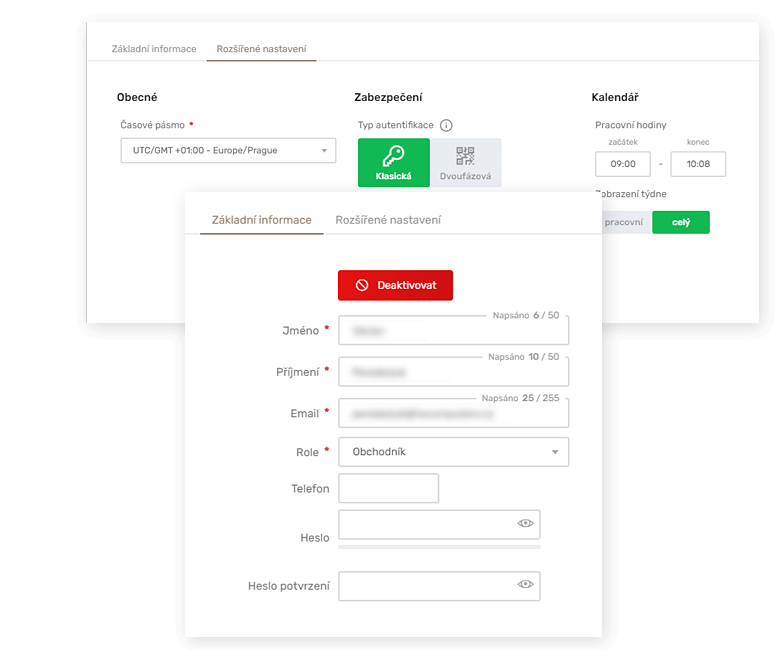The image size is (778, 650).
Task: Click into the Email input field
Action: [453, 413]
